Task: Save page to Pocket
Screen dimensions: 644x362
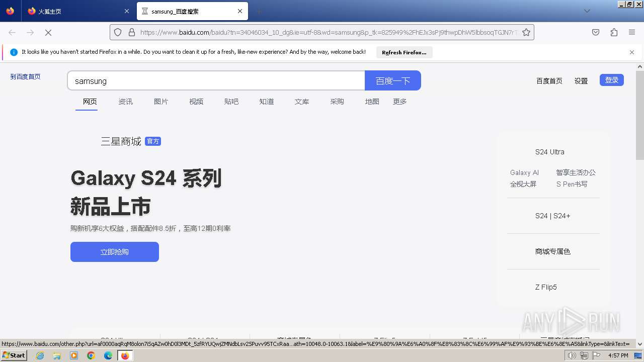Action: pyautogui.click(x=596, y=32)
